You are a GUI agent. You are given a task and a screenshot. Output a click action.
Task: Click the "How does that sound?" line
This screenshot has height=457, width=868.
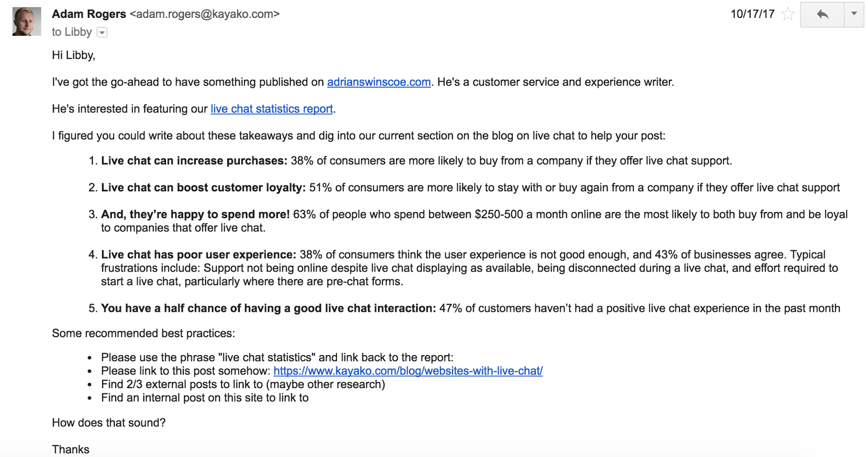tap(108, 423)
